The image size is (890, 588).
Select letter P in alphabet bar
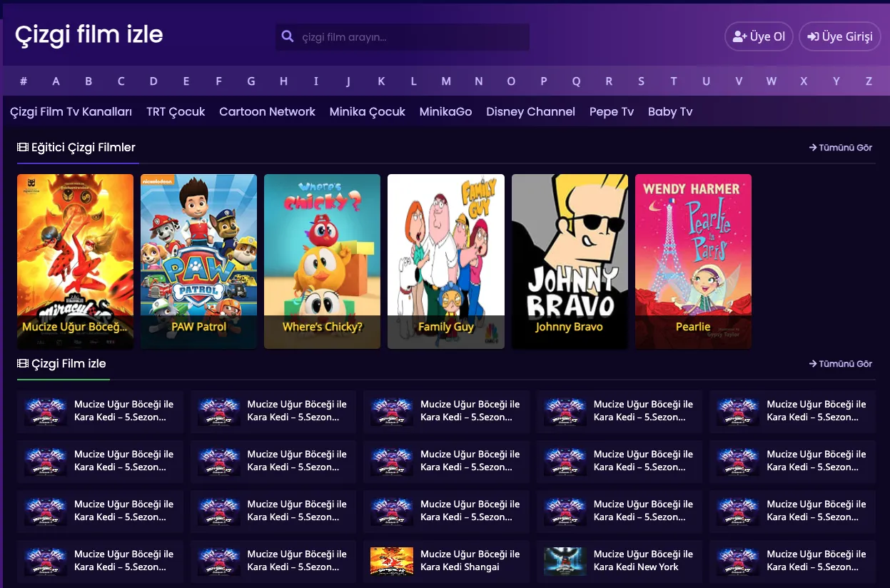[544, 81]
